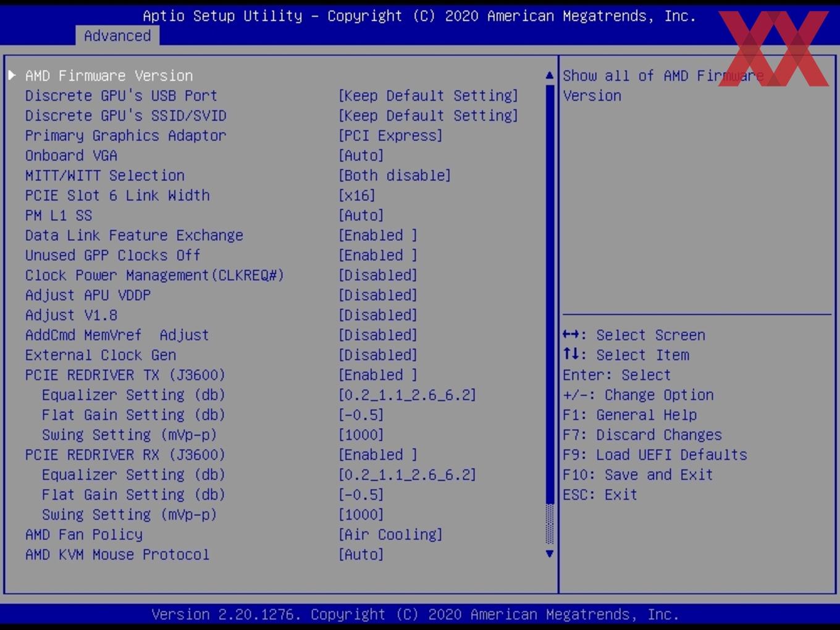Select the Data Link Feature Exchange label
Viewport: 840px width, 630px height.
(134, 235)
